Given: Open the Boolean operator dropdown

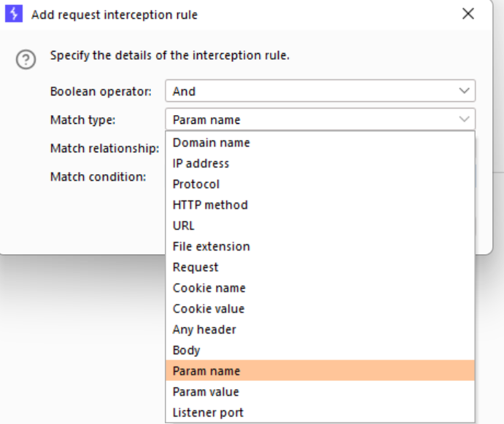Looking at the screenshot, I should (319, 92).
